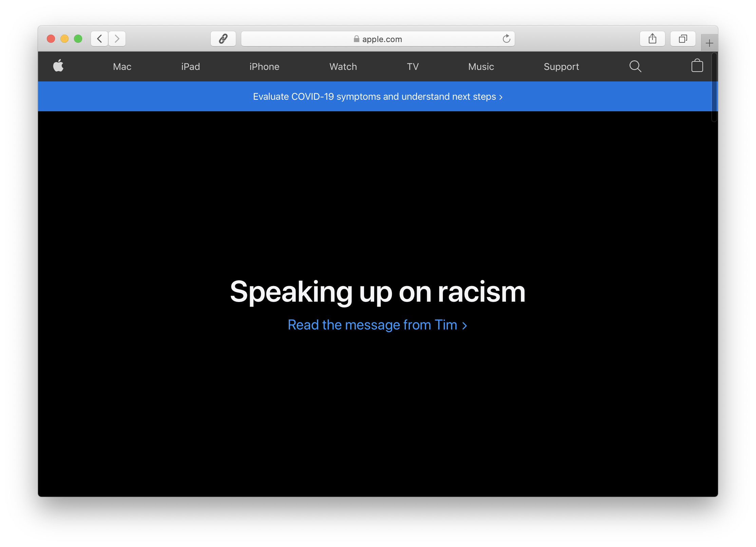
Task: Open the Mac menu item
Action: coord(122,67)
